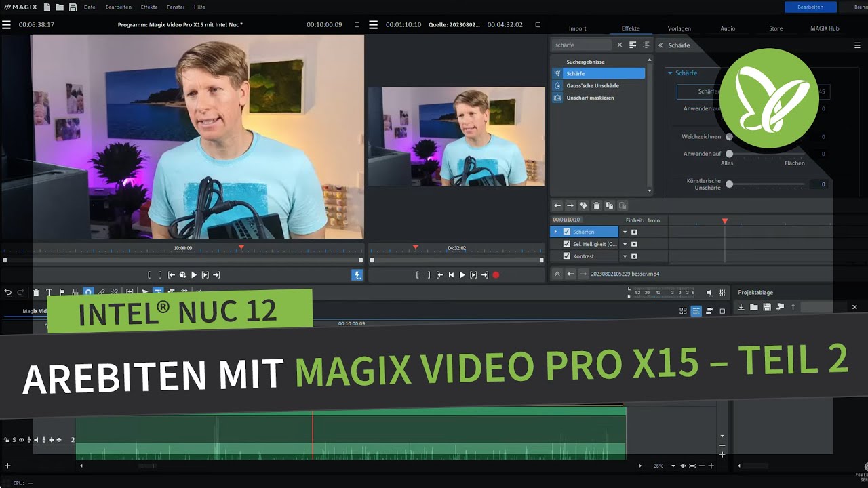868x488 pixels.
Task: Go back with the Schärfe double-chevron
Action: (x=660, y=45)
